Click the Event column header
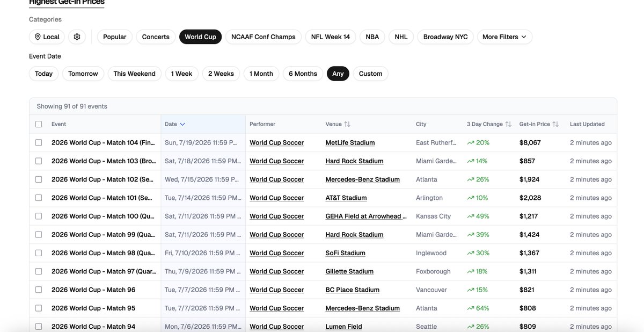This screenshot has height=332, width=644. [x=59, y=124]
